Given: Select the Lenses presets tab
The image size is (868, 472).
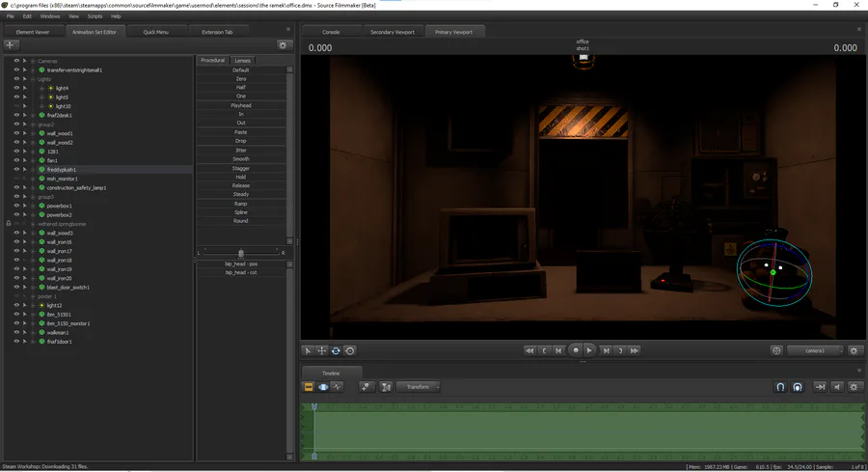Looking at the screenshot, I should click(x=242, y=61).
